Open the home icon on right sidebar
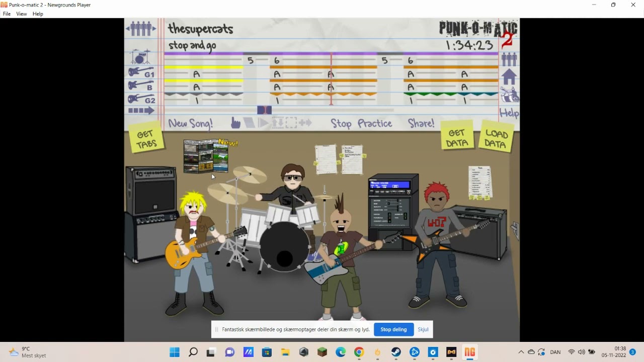The image size is (644, 362). (509, 77)
